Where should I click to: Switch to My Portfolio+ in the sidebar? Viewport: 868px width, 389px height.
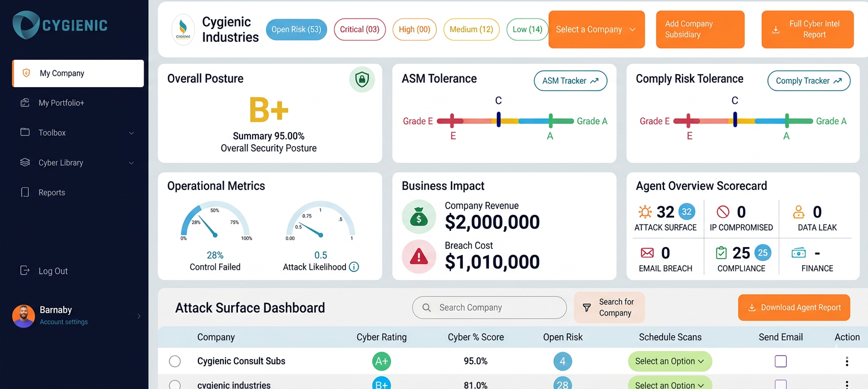(60, 102)
